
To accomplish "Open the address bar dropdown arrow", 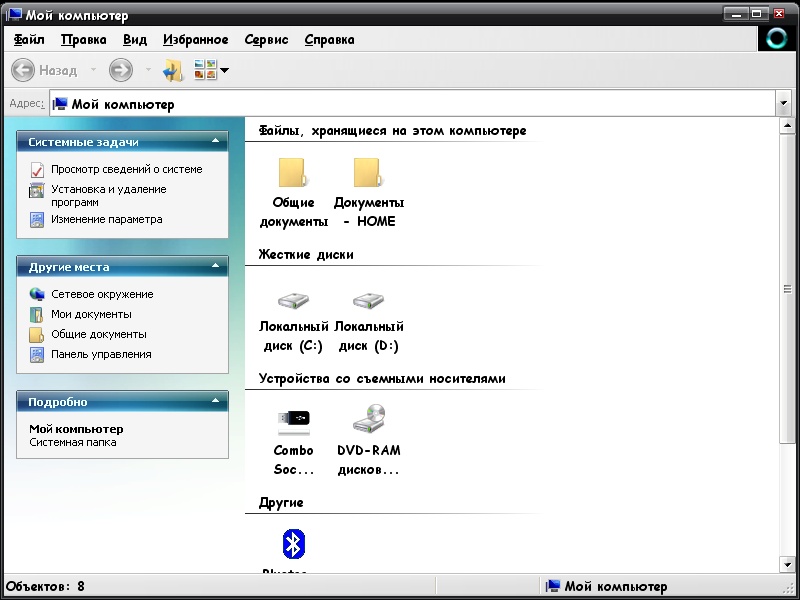I will pyautogui.click(x=784, y=104).
